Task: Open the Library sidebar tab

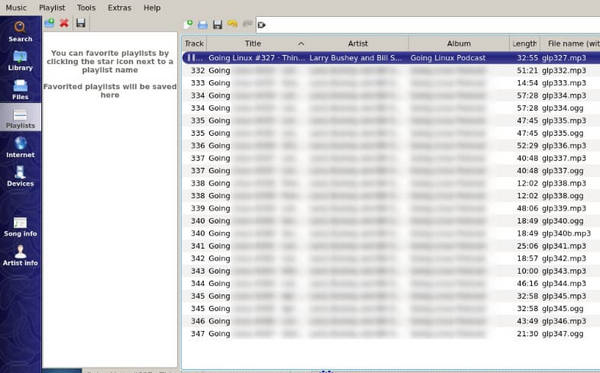Action: coord(20,60)
